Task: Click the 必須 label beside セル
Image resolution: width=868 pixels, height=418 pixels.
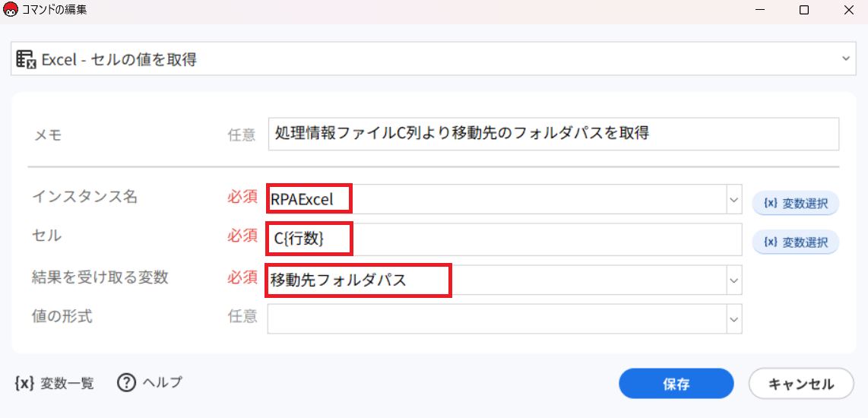Action: tap(242, 236)
